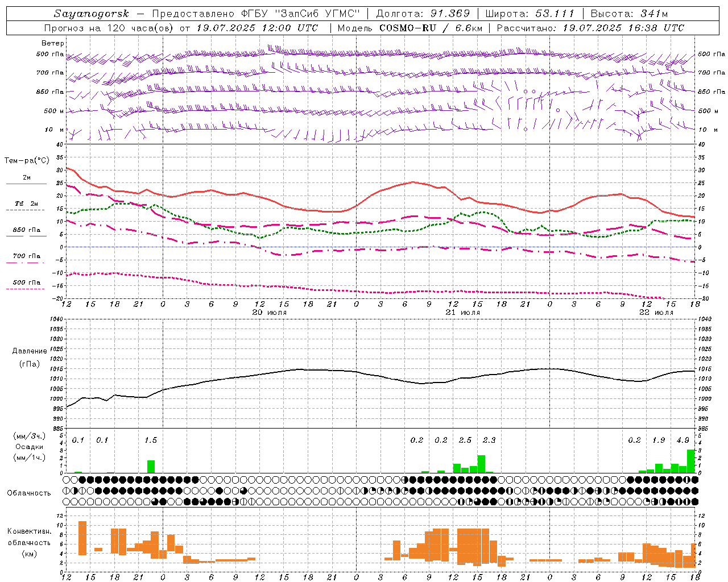The width and height of the screenshot is (728, 582).
Task: Click the 'Долгота: 91.369' longitude value
Action: 423,14
